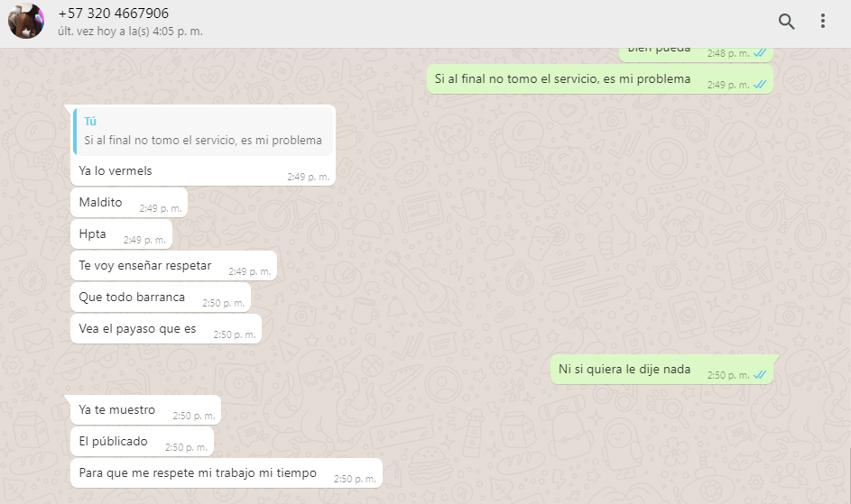Image resolution: width=851 pixels, height=504 pixels.
Task: Select the 'Te voy enseñar respetar' message
Action: click(173, 266)
